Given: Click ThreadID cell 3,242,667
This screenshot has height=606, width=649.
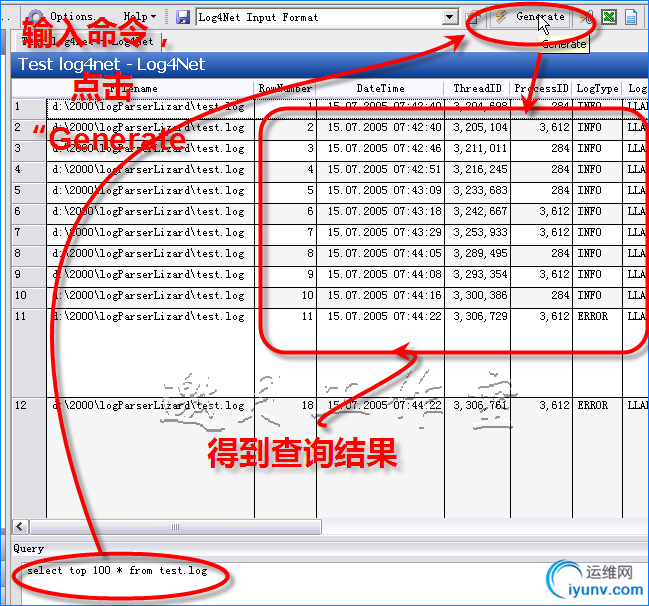Looking at the screenshot, I should 478,212.
